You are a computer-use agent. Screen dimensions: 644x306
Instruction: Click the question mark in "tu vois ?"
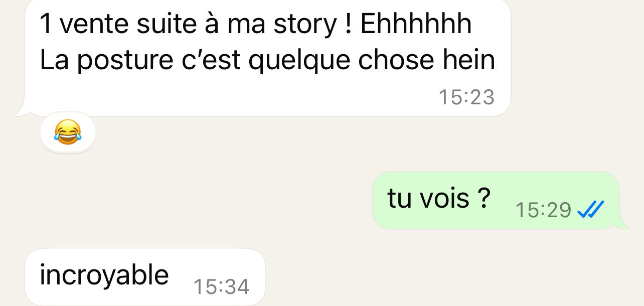(484, 199)
